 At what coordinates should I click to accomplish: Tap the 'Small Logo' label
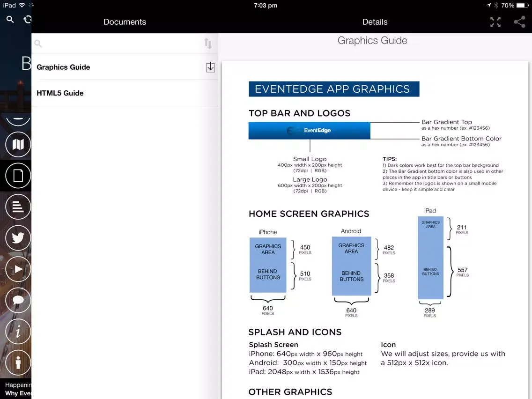[x=310, y=159]
